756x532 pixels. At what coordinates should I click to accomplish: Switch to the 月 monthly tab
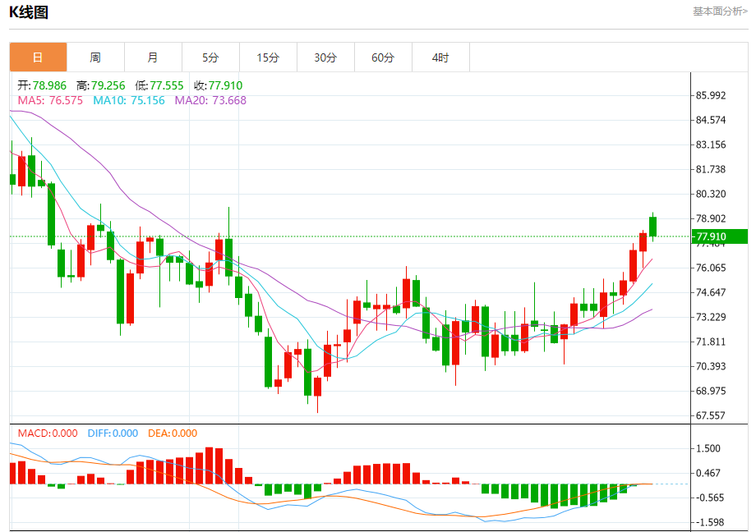(153, 57)
